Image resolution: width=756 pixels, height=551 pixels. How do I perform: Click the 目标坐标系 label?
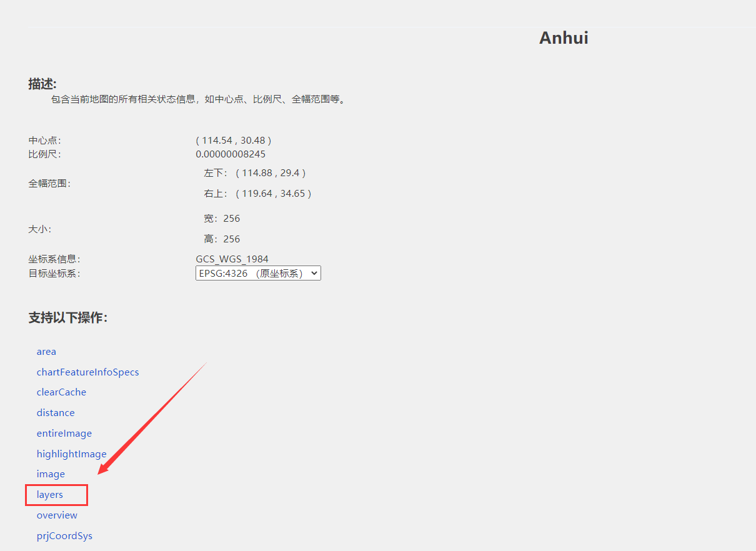54,274
